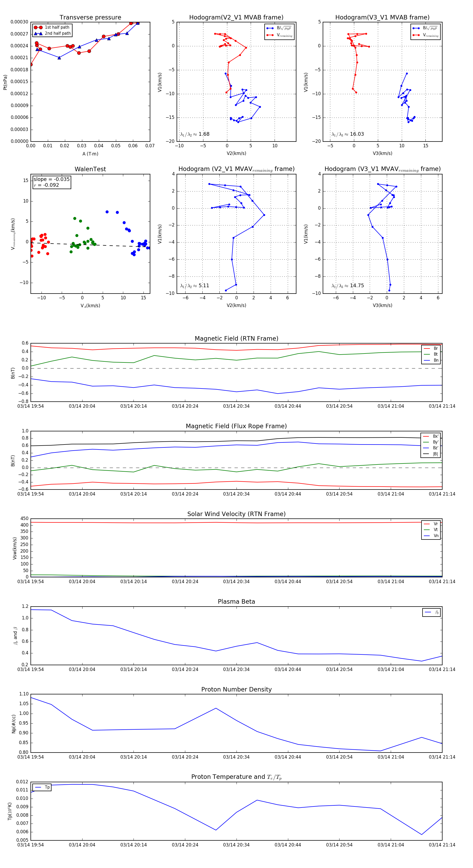Click the 'Proton Number Density' title

pos(236,689)
